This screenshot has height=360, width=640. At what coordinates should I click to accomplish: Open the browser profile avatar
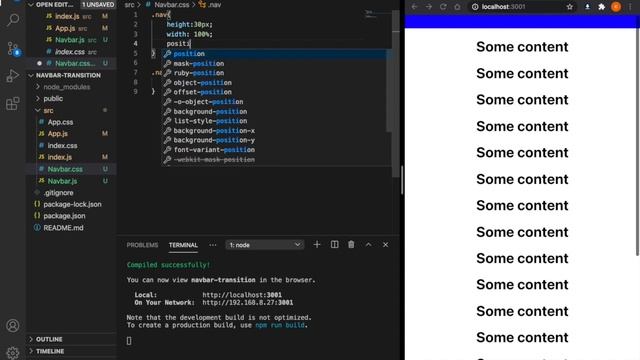[x=616, y=7]
